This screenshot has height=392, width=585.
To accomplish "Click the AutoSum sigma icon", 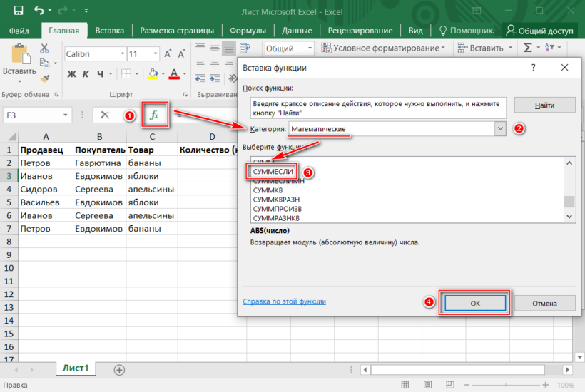I will [528, 48].
